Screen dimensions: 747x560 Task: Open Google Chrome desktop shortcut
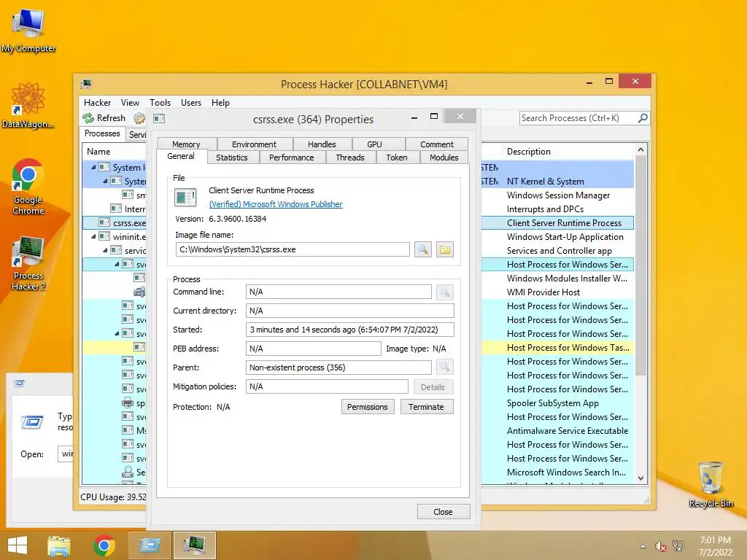(x=28, y=187)
